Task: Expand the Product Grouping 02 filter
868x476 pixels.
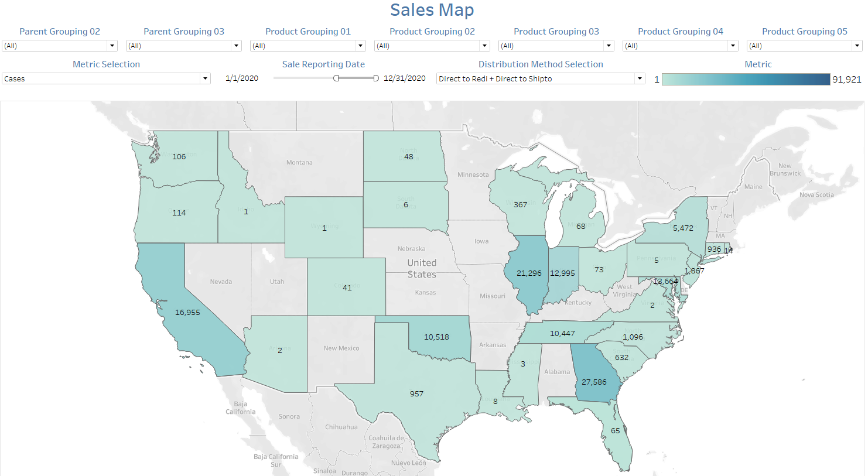Action: point(432,46)
